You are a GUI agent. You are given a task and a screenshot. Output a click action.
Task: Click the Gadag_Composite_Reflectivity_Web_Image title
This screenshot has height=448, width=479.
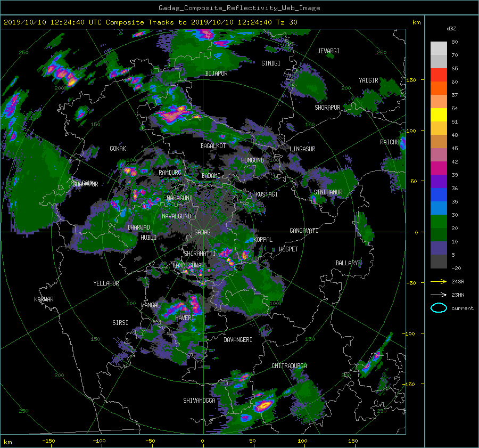(239, 8)
